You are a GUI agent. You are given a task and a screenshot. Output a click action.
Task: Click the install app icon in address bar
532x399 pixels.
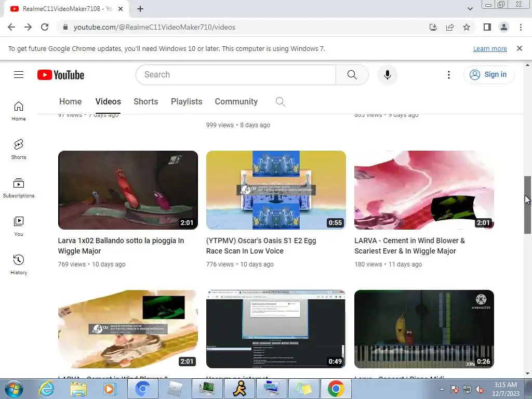tap(433, 27)
